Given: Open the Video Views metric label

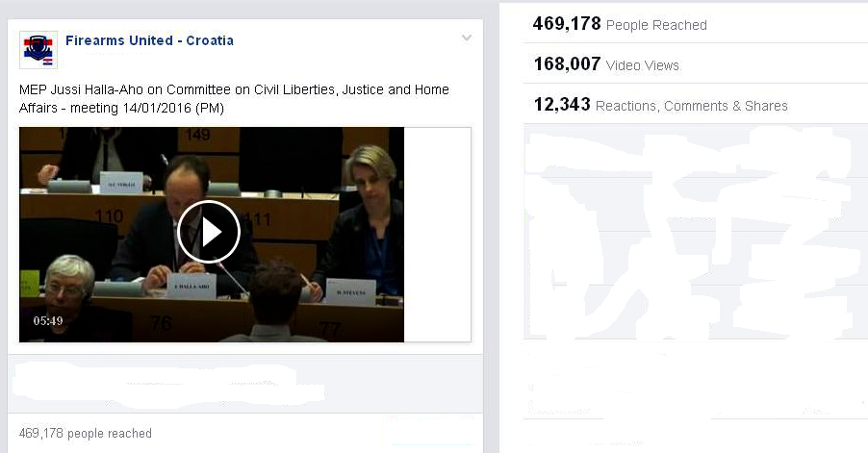Looking at the screenshot, I should 643,65.
